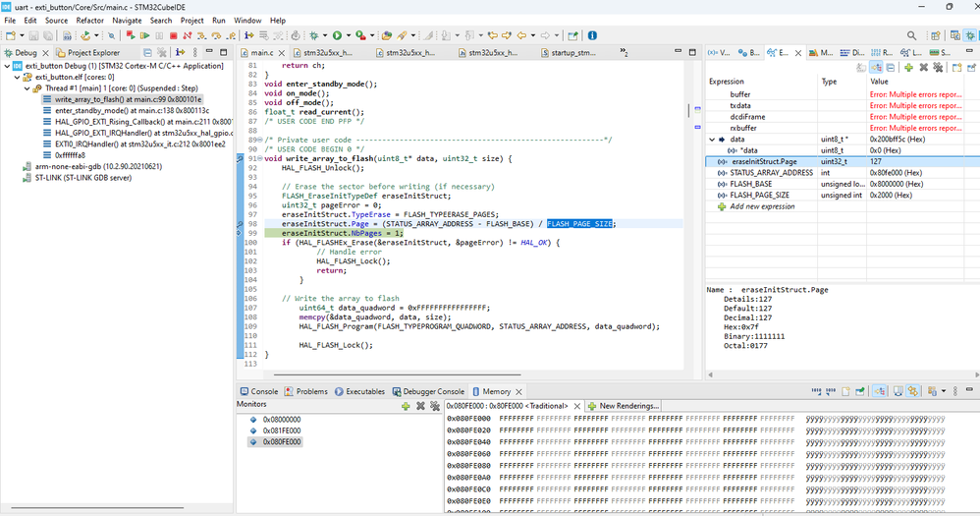This screenshot has width=980, height=516.
Task: Select the 0x08000000 memory monitor
Action: coord(281,420)
